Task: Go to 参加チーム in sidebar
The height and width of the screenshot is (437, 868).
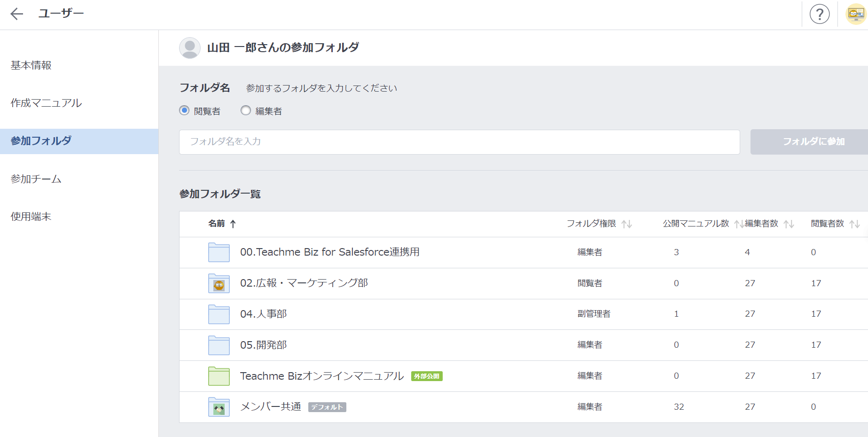Action: click(x=36, y=179)
